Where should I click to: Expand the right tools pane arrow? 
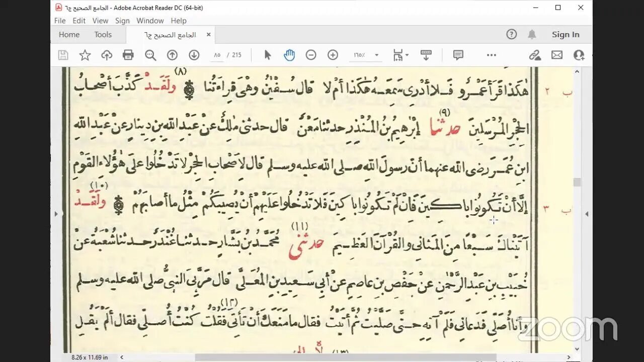tap(587, 214)
